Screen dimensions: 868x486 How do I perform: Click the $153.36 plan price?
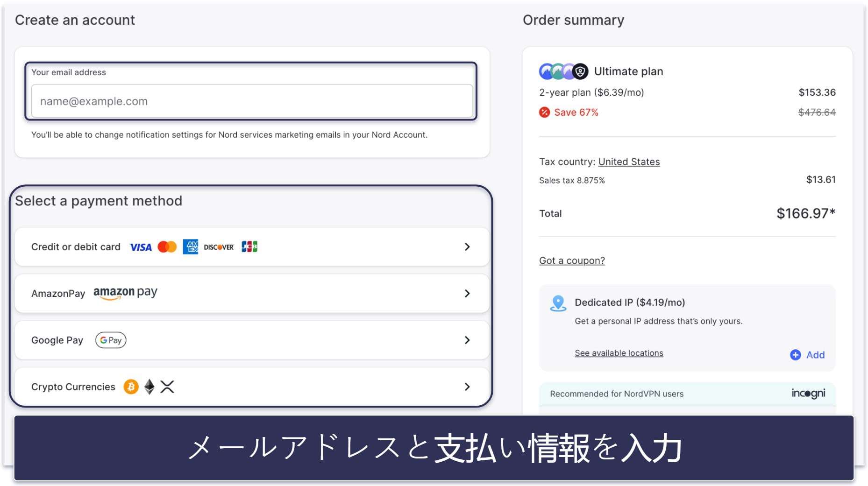pyautogui.click(x=817, y=92)
